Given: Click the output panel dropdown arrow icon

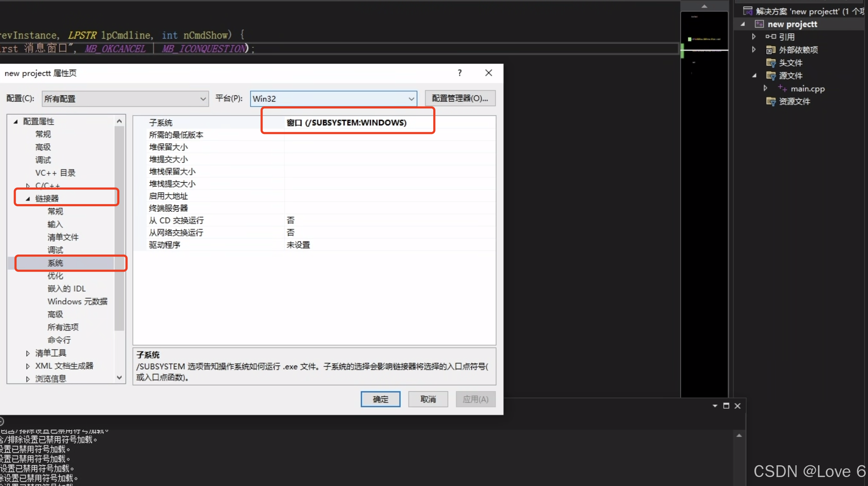Looking at the screenshot, I should click(715, 406).
